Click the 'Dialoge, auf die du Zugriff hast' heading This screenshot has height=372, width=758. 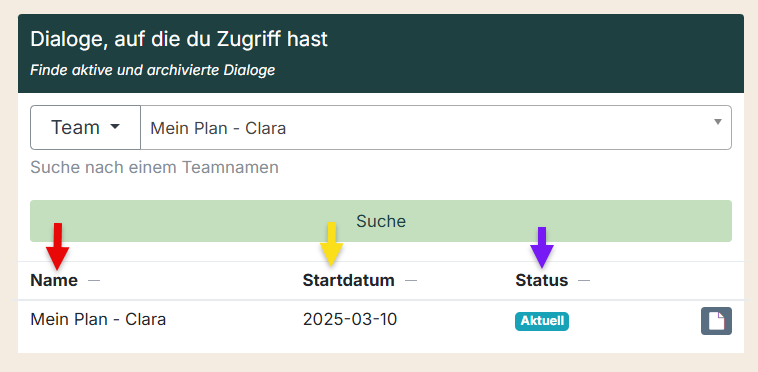pos(179,40)
